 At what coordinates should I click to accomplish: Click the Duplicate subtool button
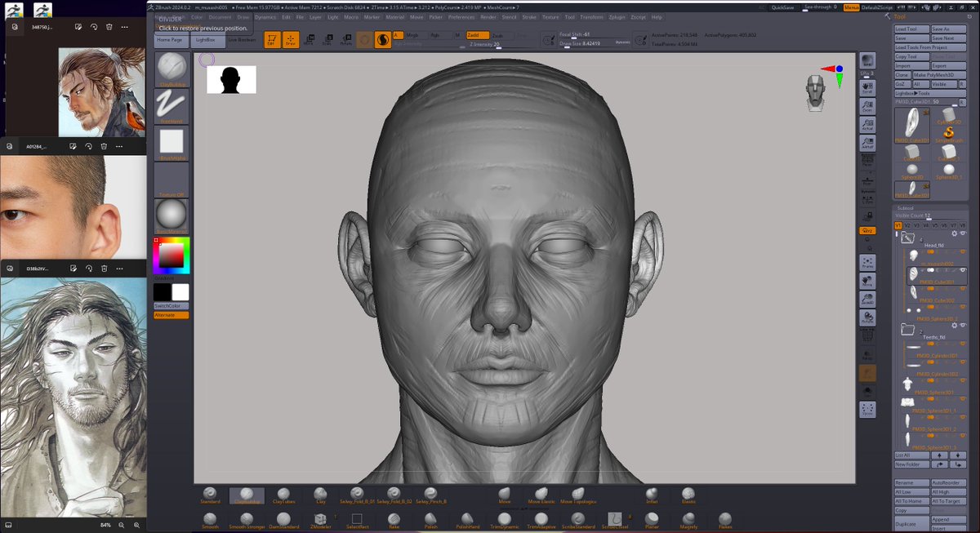pos(911,523)
